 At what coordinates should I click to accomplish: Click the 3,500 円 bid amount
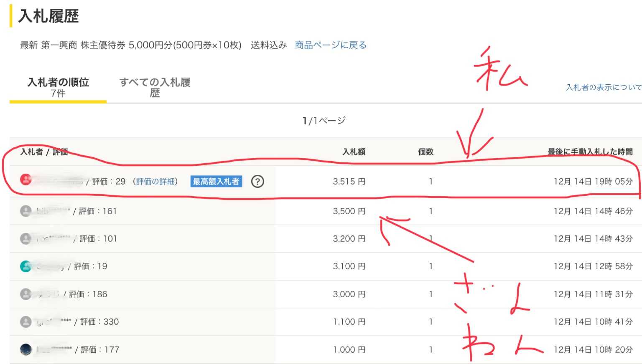[349, 211]
